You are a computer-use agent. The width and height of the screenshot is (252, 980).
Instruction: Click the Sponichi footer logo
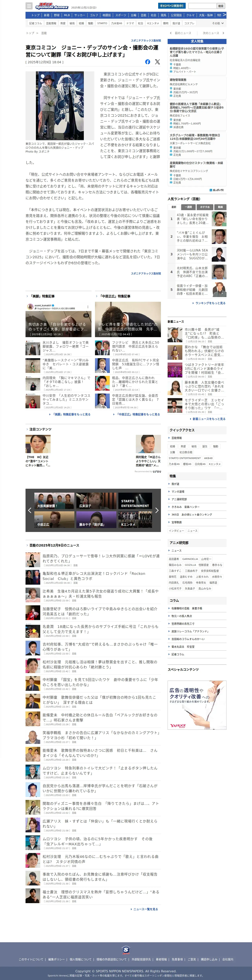(x=126, y=950)
